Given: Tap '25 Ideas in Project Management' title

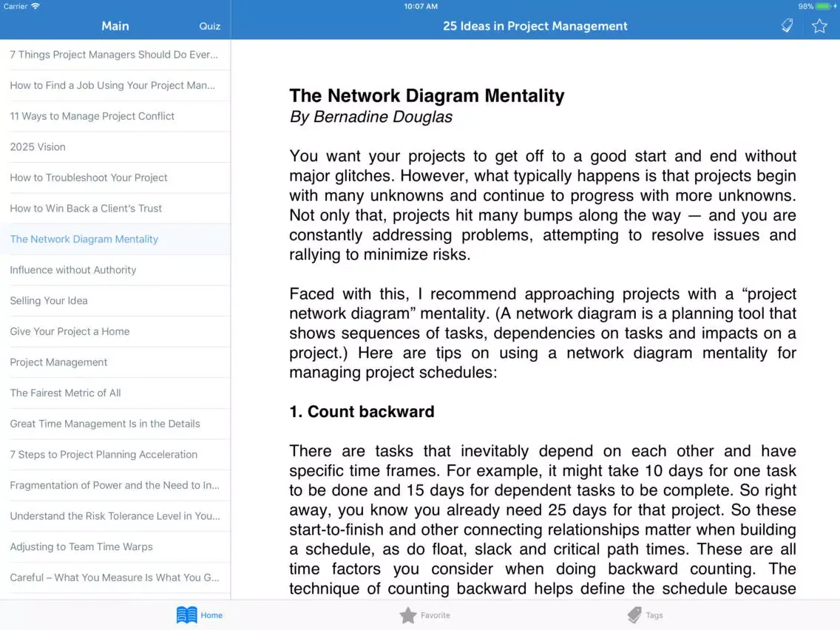Looking at the screenshot, I should 535,26.
